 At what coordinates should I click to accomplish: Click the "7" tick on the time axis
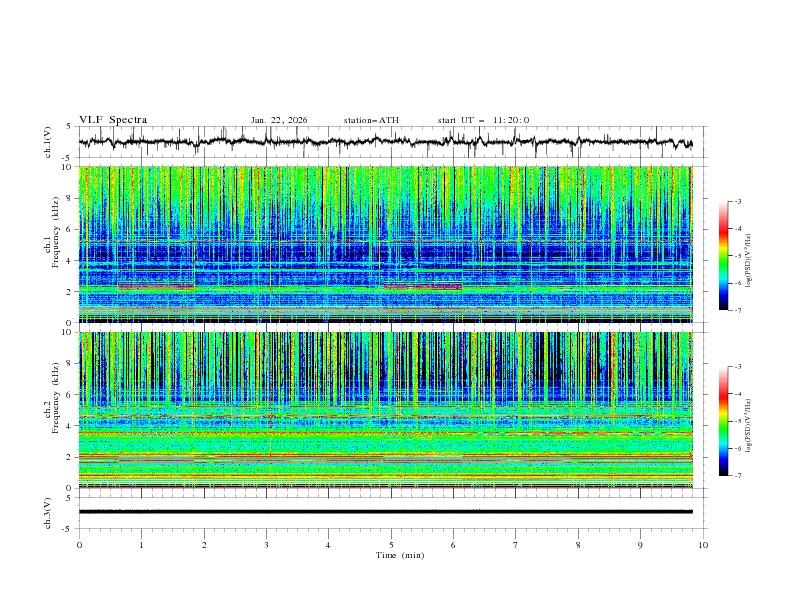click(516, 545)
